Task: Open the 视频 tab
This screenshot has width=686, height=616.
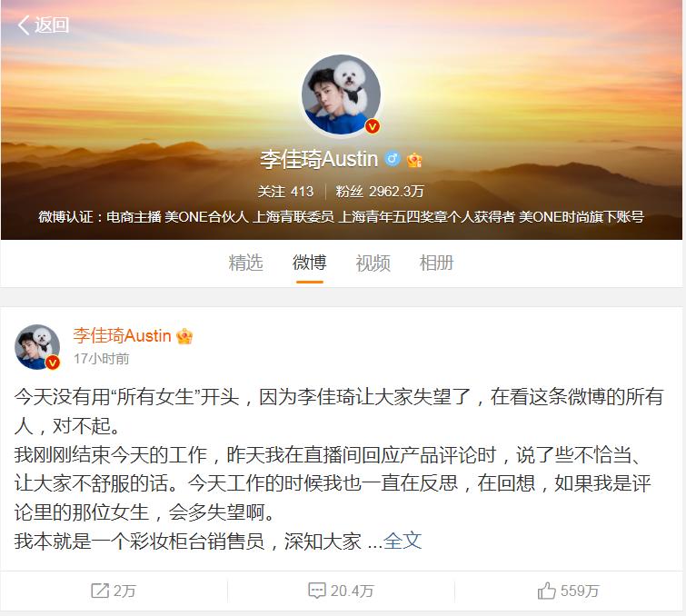Action: [x=373, y=263]
